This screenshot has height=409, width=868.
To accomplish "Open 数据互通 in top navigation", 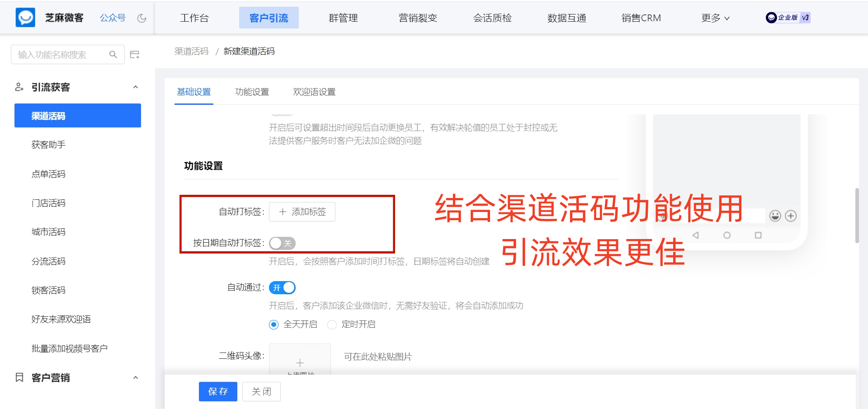I will pos(567,18).
